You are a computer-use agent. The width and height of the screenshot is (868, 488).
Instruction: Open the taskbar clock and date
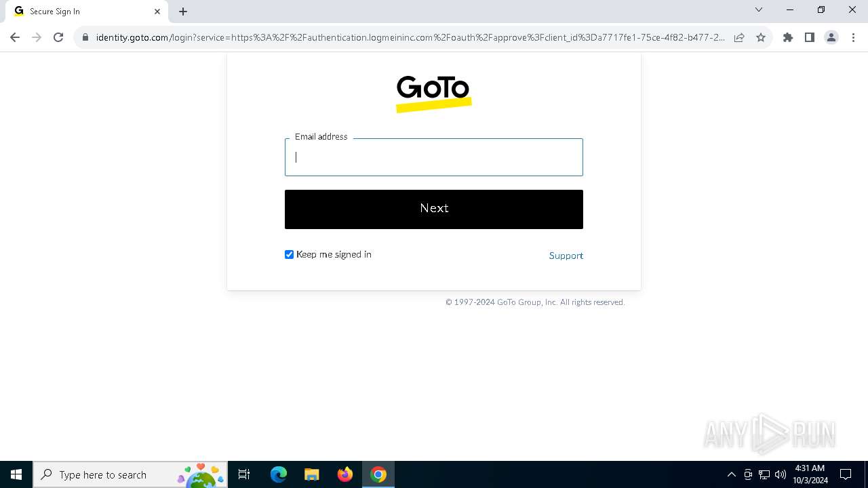click(x=810, y=474)
